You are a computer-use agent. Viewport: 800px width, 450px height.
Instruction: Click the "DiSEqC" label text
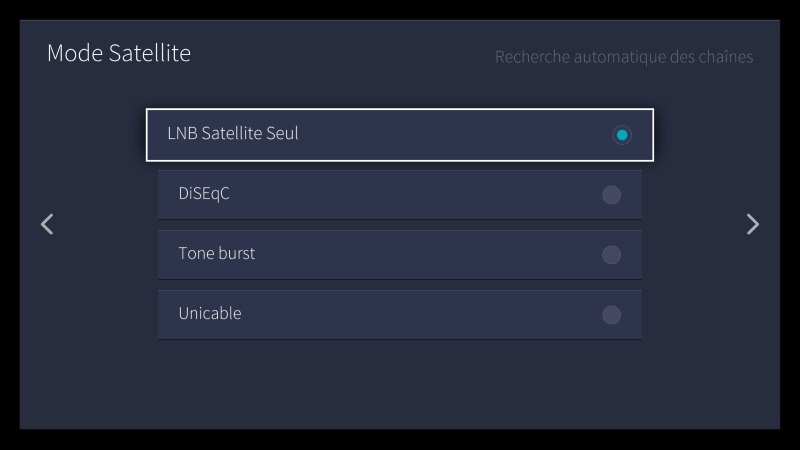pos(204,194)
